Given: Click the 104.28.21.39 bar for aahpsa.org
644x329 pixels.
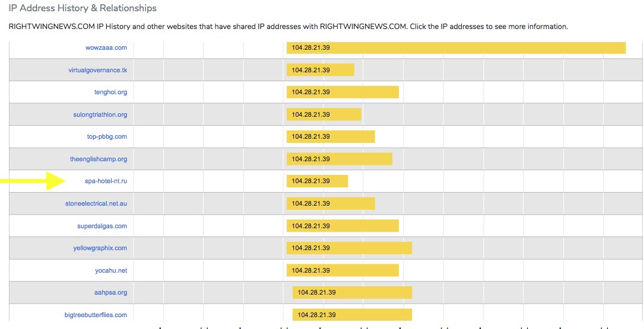Looking at the screenshot, I should pyautogui.click(x=353, y=293).
